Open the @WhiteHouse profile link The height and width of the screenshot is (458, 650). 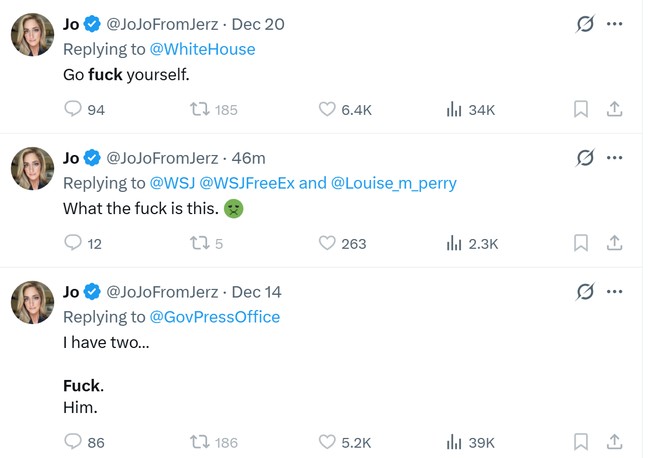pyautogui.click(x=202, y=49)
